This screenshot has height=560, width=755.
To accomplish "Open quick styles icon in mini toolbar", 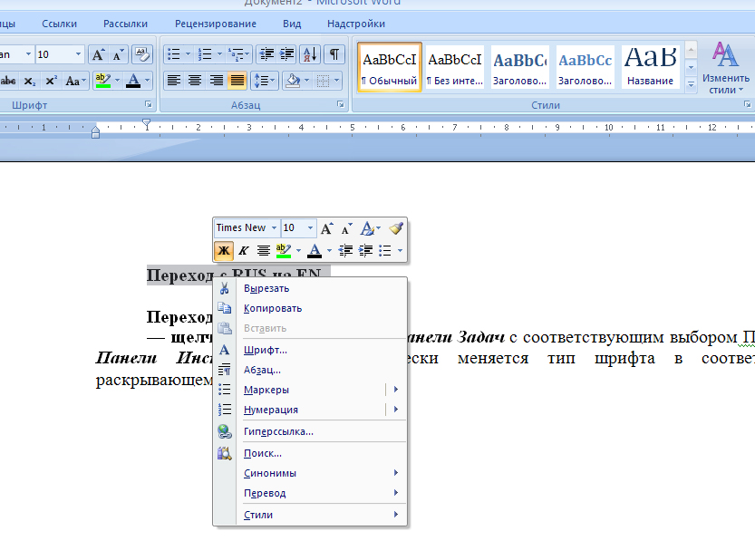I will click(367, 228).
